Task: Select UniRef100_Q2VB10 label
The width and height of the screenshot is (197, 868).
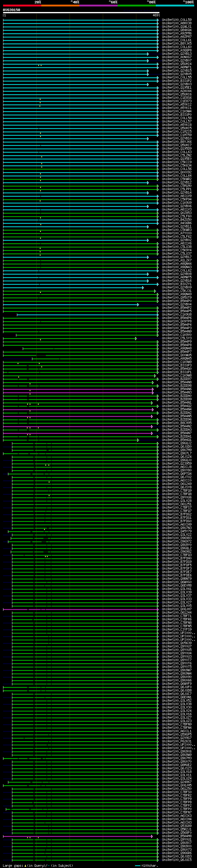Action: [177, 139]
